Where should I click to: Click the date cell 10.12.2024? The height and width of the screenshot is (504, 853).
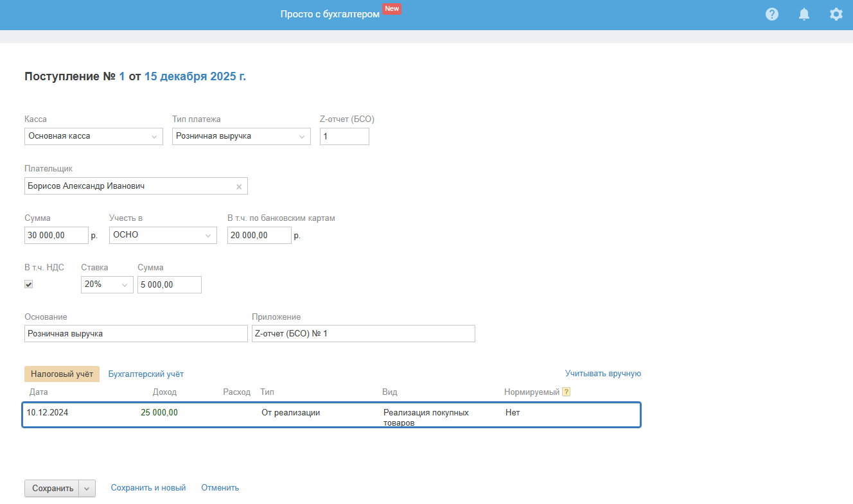pos(48,413)
